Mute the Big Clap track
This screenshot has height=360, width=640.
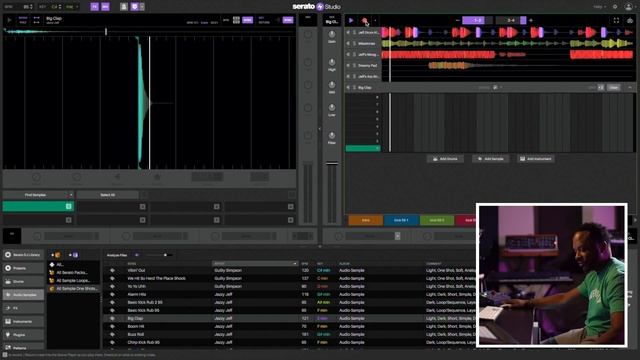pyautogui.click(x=348, y=87)
